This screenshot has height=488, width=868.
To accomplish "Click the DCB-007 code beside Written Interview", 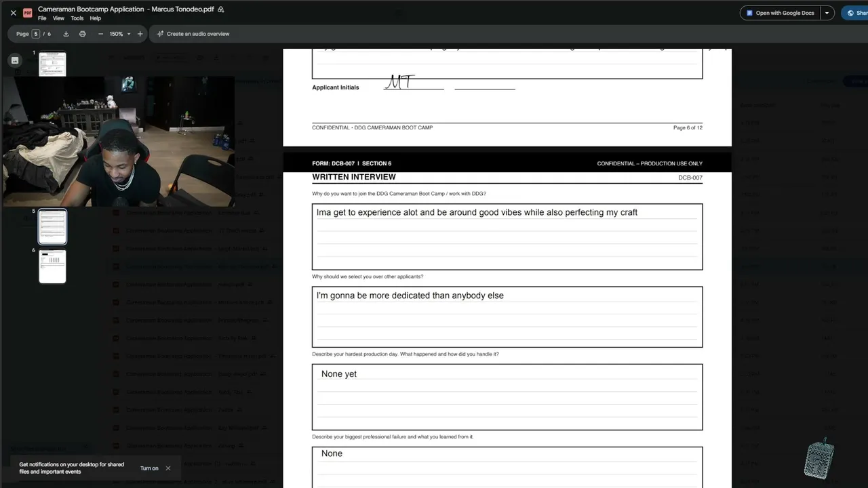I will [690, 178].
